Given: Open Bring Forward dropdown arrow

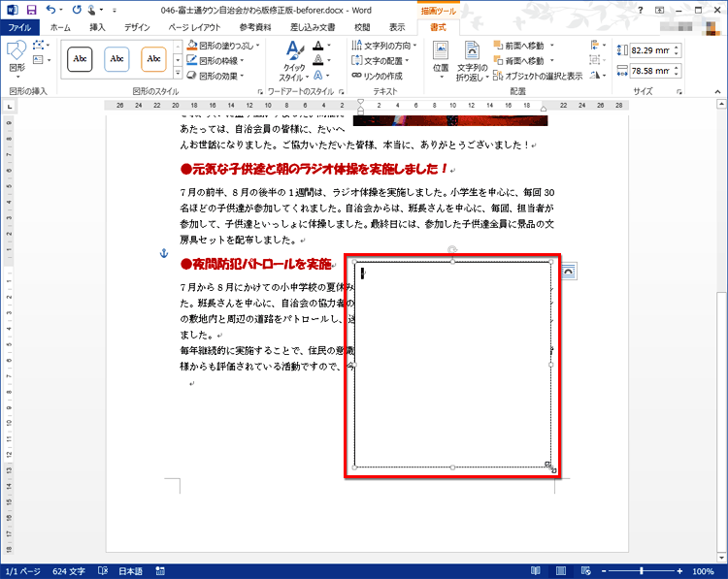Looking at the screenshot, I should 552,46.
